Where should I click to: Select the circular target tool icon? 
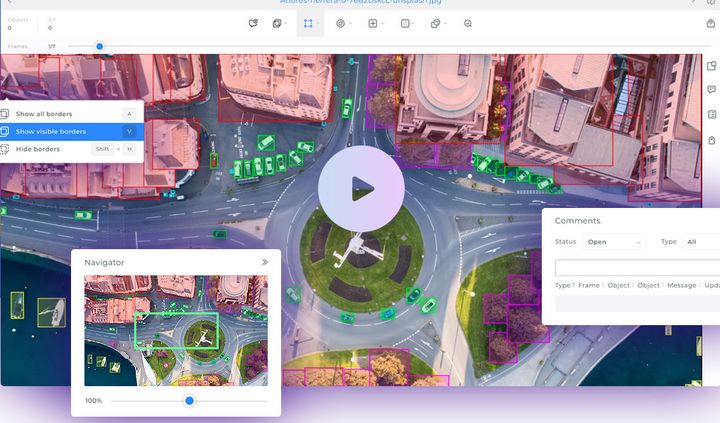[340, 23]
